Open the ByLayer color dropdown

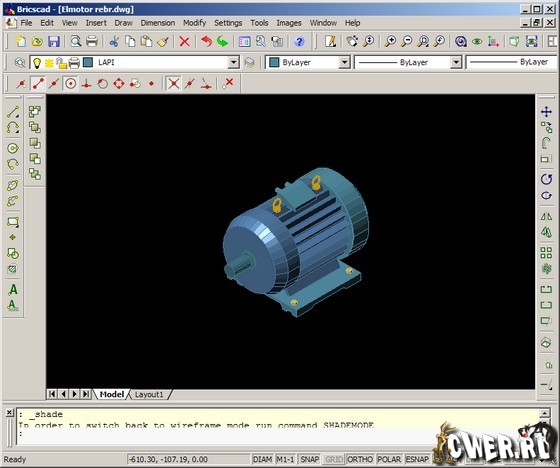[x=344, y=63]
